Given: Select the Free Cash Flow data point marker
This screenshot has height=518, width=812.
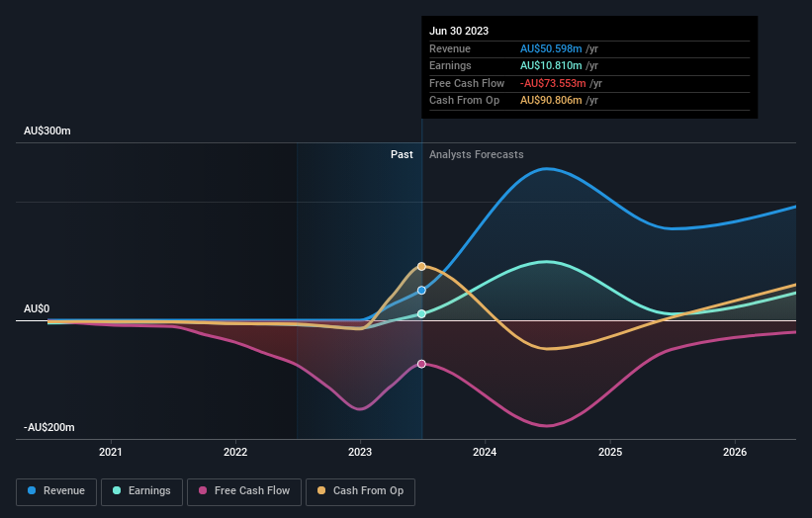Looking at the screenshot, I should (421, 364).
